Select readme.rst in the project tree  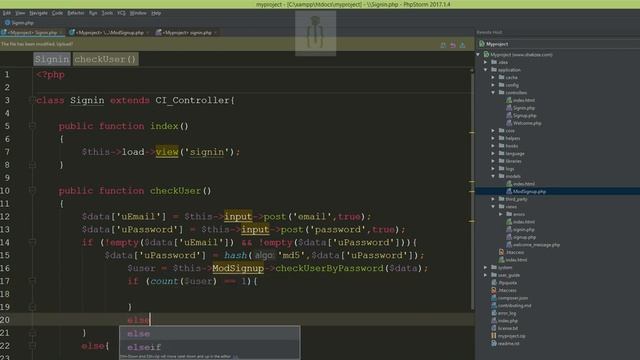tap(505, 344)
